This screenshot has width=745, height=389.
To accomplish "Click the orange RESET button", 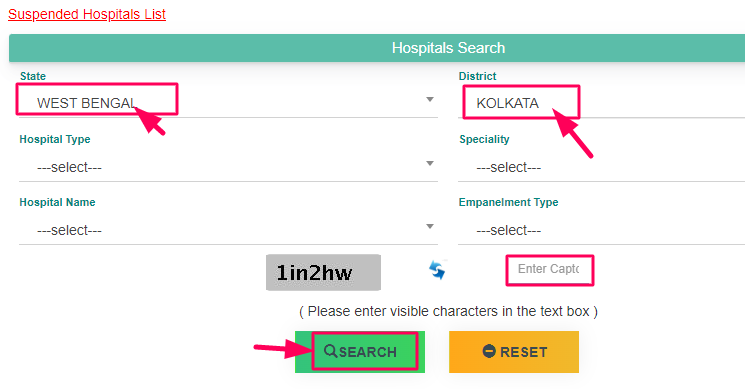I will click(x=514, y=352).
